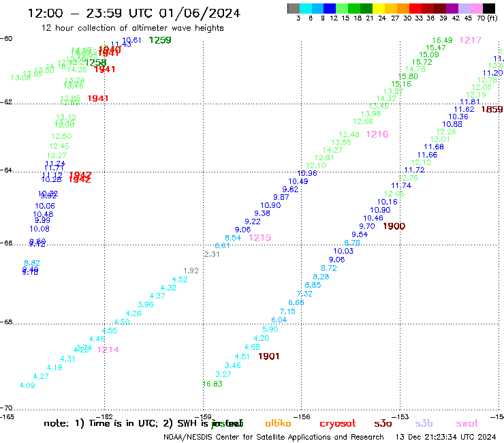
Task: Click the longitude axis label '-159'
Action: 203,417
